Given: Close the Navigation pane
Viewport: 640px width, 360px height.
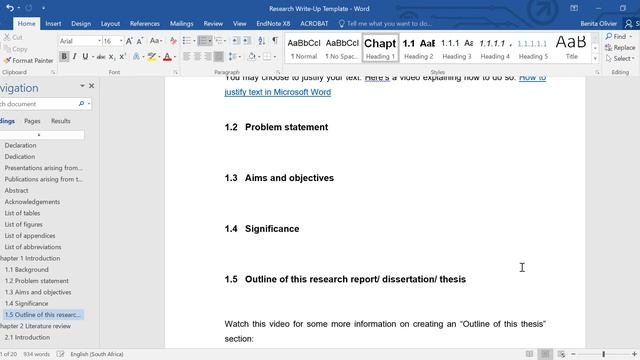Looking at the screenshot, I should point(91,86).
